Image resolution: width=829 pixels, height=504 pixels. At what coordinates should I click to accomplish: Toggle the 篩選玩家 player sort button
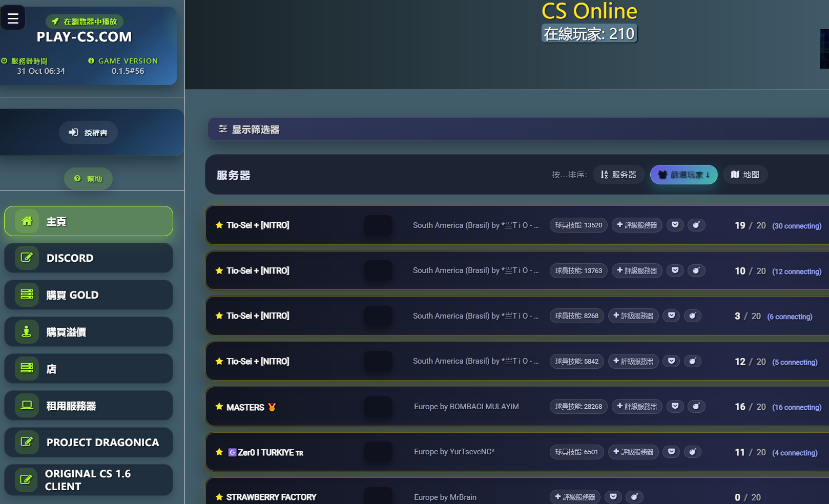[683, 175]
